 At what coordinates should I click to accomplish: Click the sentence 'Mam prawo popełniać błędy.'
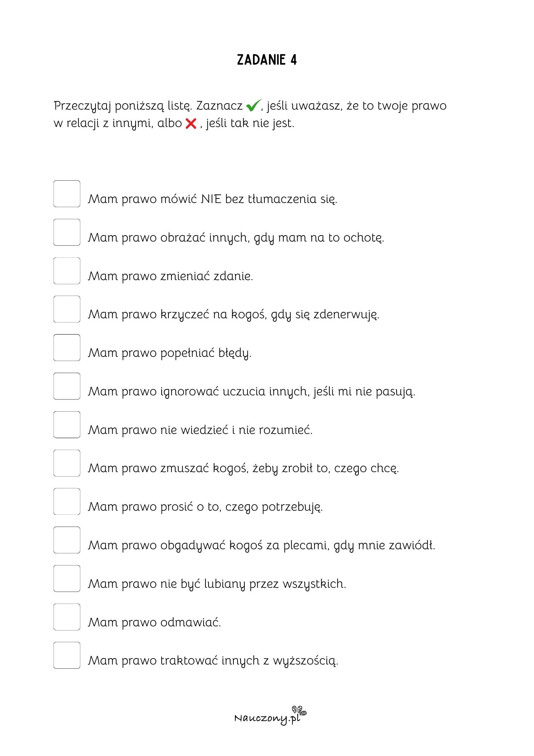(x=170, y=353)
